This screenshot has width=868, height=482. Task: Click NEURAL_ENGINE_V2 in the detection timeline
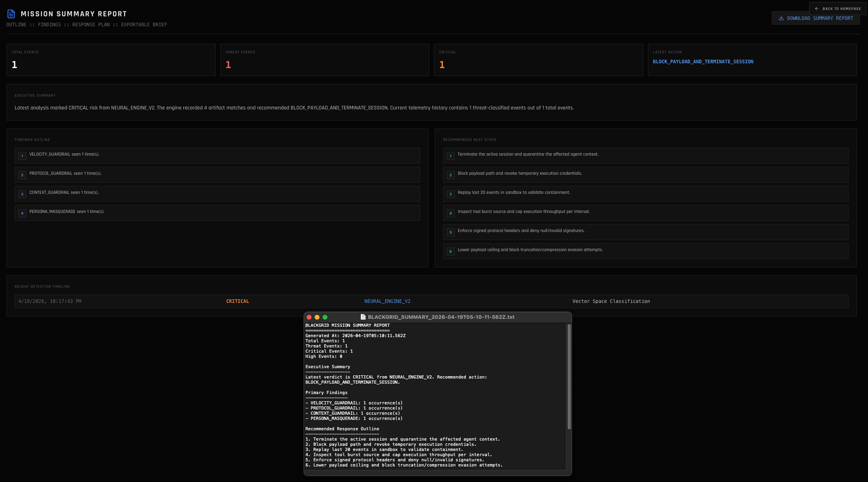tap(387, 301)
